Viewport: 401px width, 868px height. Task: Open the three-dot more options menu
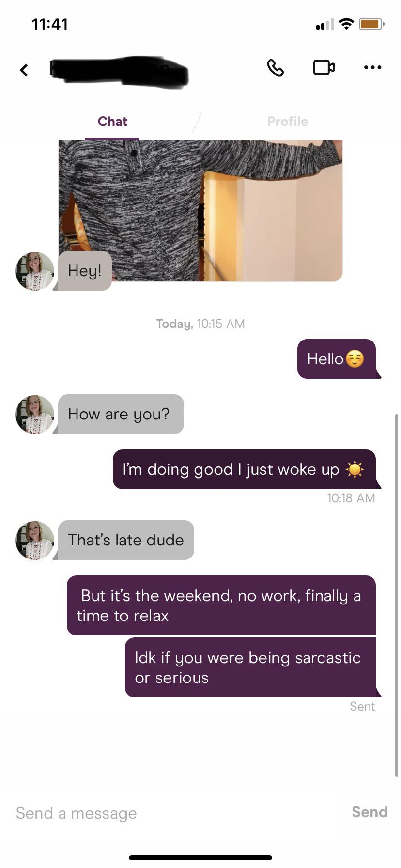click(372, 67)
